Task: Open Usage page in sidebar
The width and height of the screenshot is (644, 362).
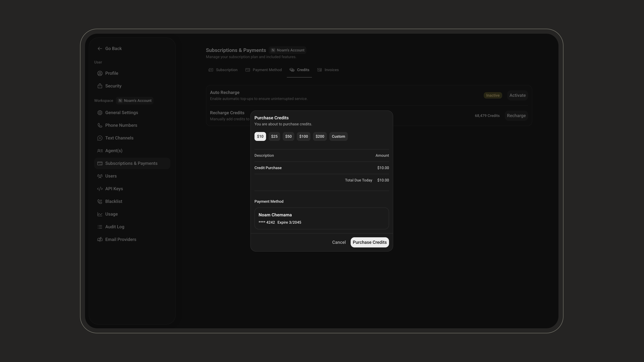Action: pos(132,214)
